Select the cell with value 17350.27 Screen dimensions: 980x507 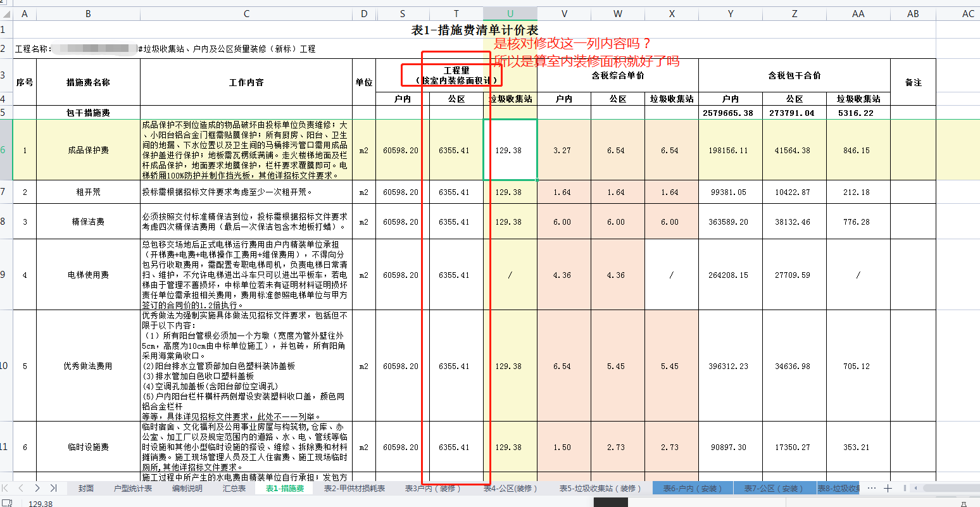pos(795,447)
